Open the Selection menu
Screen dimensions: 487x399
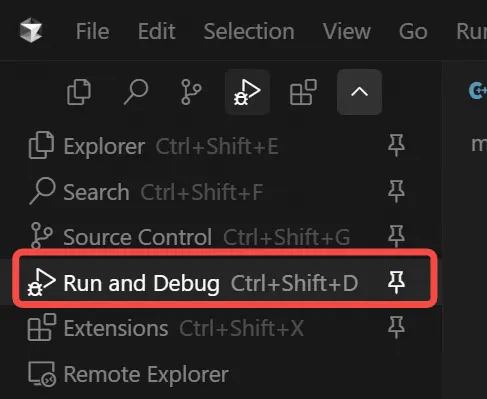pos(249,31)
